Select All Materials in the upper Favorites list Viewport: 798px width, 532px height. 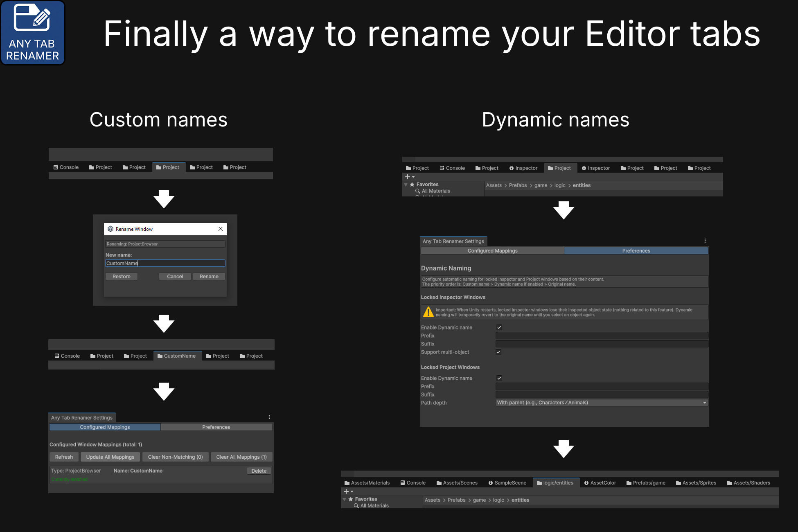(436, 191)
